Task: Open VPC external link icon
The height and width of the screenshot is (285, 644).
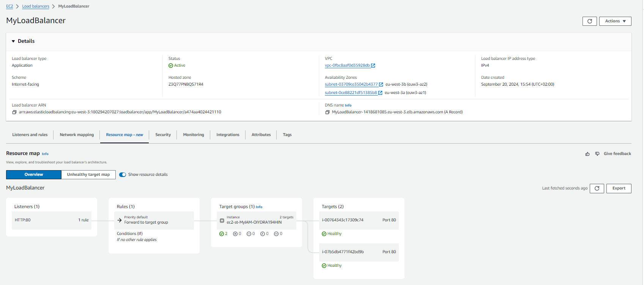Action: pos(373,66)
